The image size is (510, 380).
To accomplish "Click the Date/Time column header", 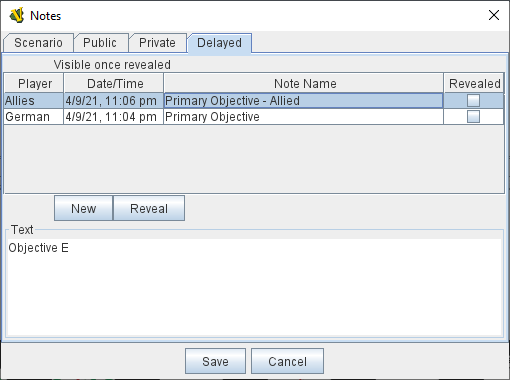I will pos(114,83).
